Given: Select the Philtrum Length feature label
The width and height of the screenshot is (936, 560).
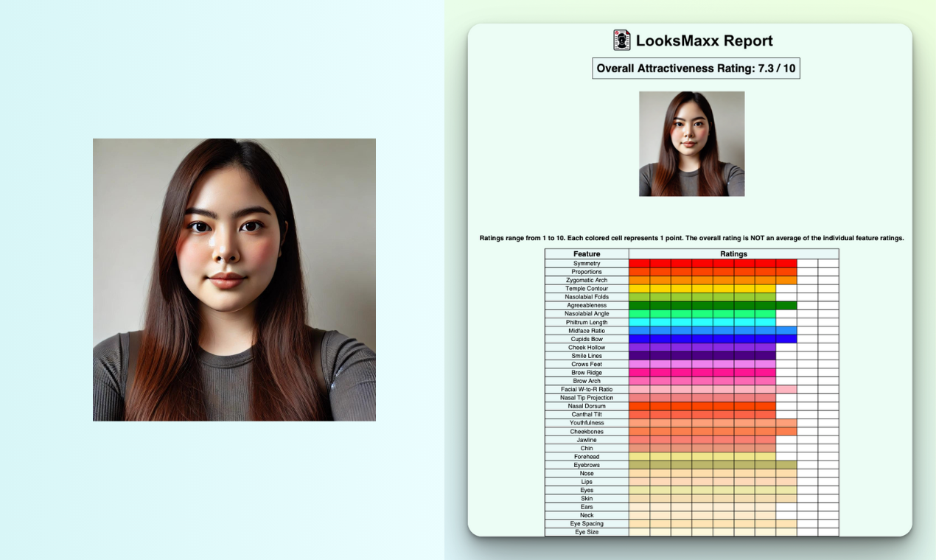Looking at the screenshot, I should pos(587,322).
